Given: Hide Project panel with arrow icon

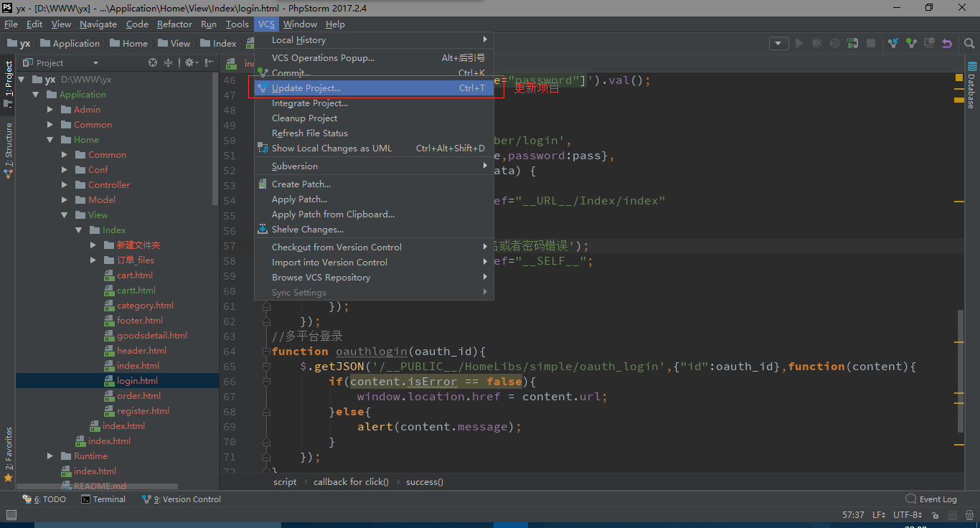Looking at the screenshot, I should (209, 62).
